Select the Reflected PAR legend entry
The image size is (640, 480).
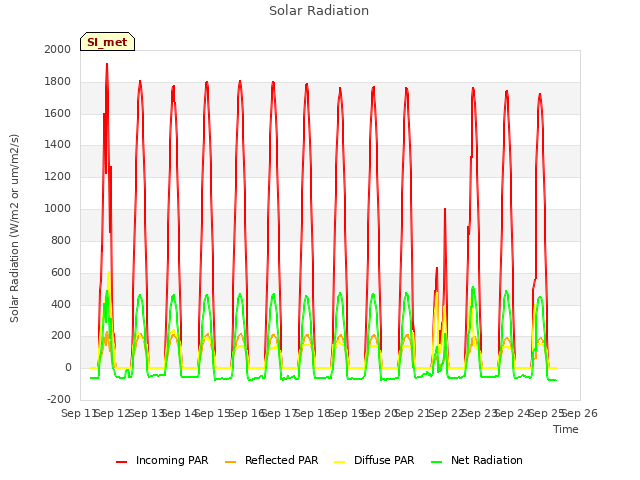tap(271, 460)
